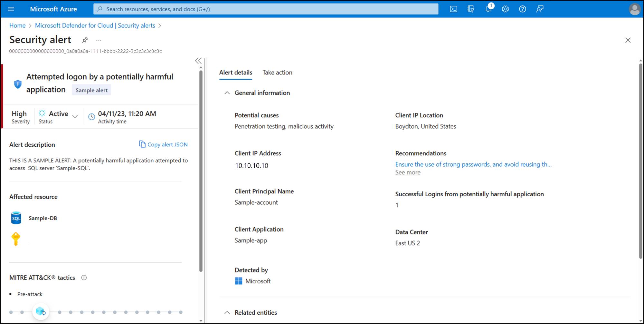Open the strong passwords recommendation link
This screenshot has height=324, width=644.
473,164
